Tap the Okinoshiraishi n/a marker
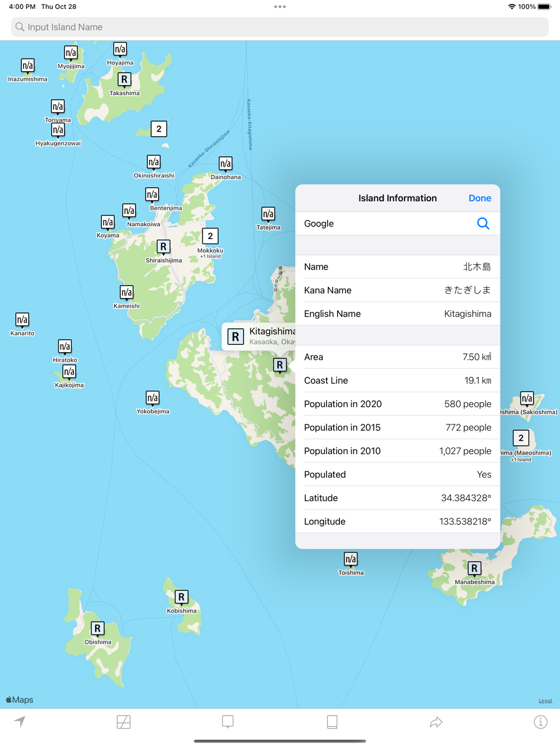560x747 pixels. tap(153, 162)
